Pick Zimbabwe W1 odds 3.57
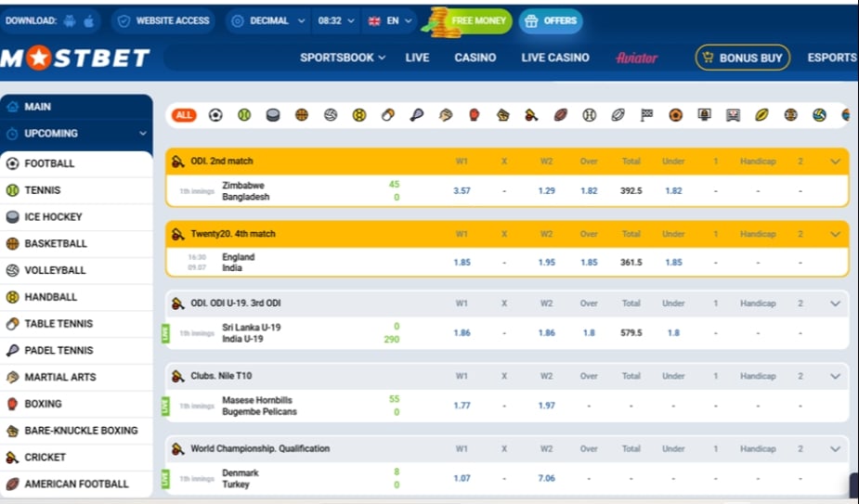859x504 pixels. click(x=462, y=190)
